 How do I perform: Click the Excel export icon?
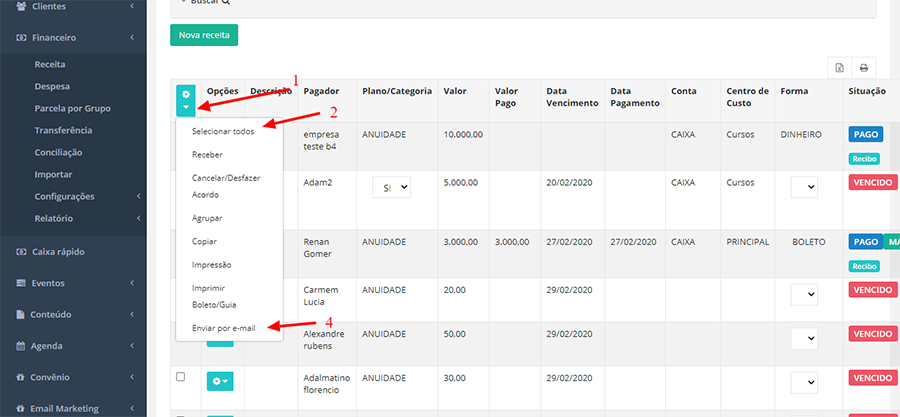[839, 68]
